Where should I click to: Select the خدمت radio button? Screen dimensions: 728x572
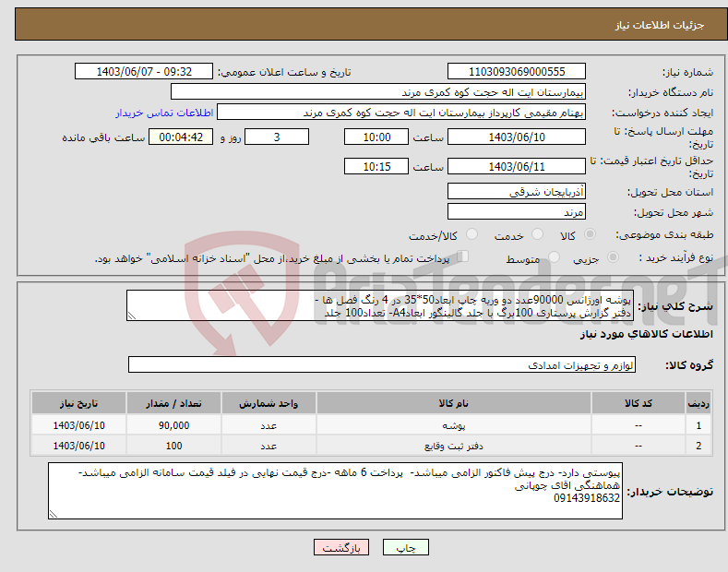[x=537, y=234]
